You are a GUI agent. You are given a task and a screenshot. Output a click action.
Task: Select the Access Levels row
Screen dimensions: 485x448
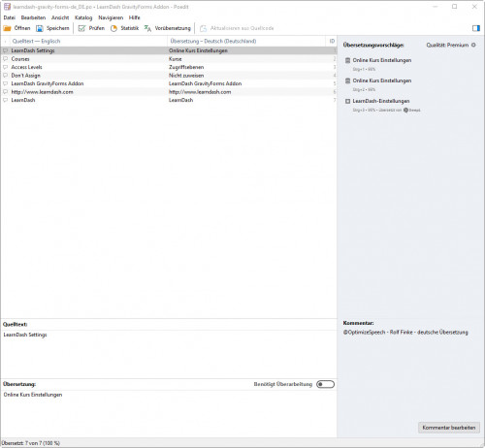[168, 67]
